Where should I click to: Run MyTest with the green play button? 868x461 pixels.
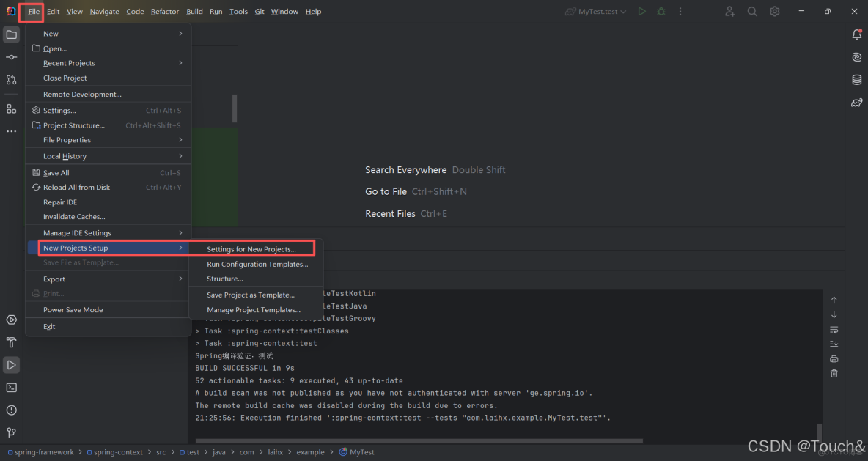[x=641, y=11]
